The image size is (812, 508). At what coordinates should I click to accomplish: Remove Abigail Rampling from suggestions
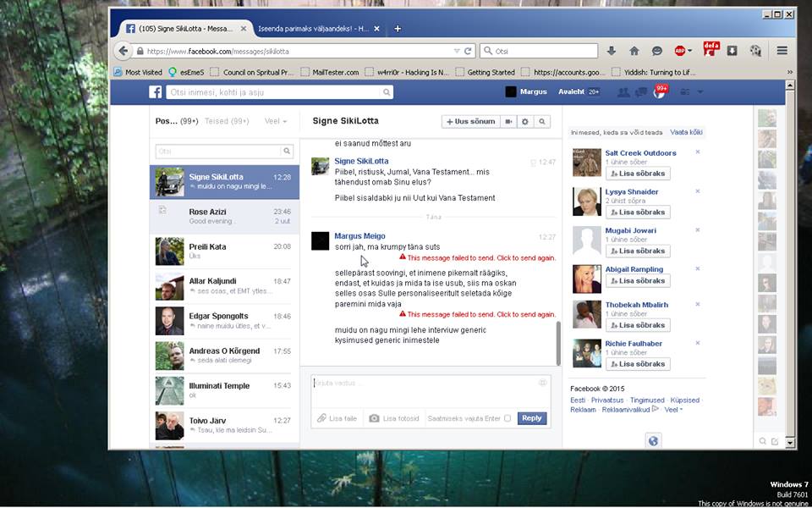coord(698,268)
